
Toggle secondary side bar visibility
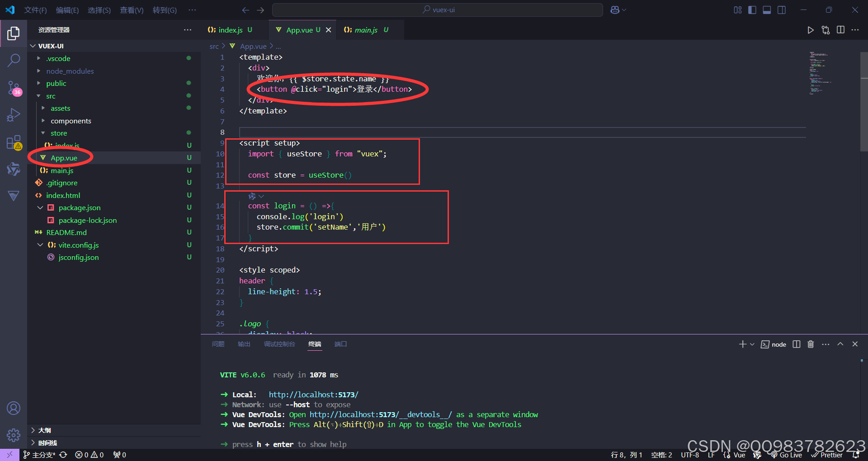click(x=782, y=10)
